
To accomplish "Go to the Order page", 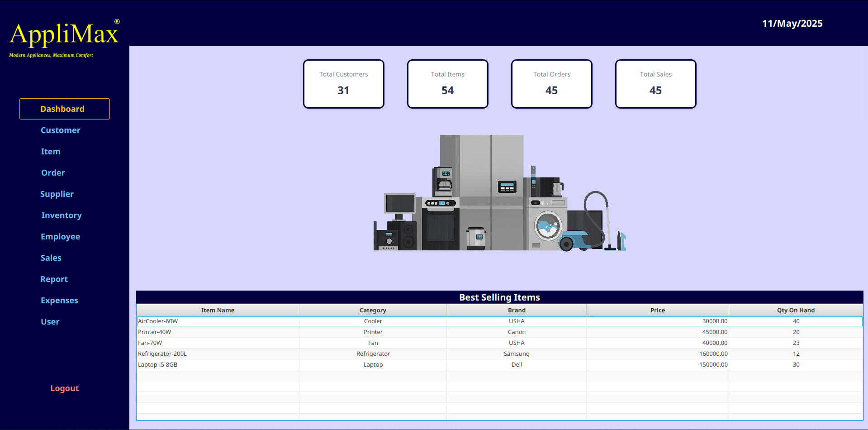I will click(52, 172).
